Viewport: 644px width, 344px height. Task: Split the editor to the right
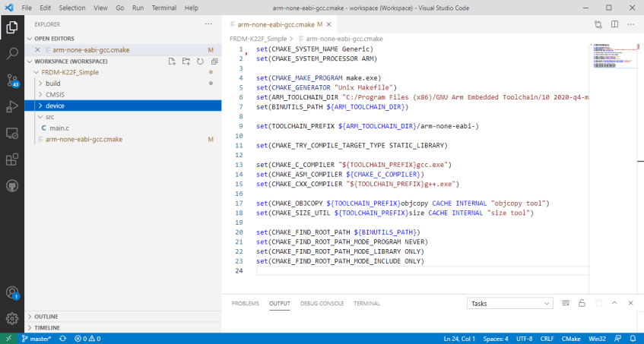[x=614, y=24]
